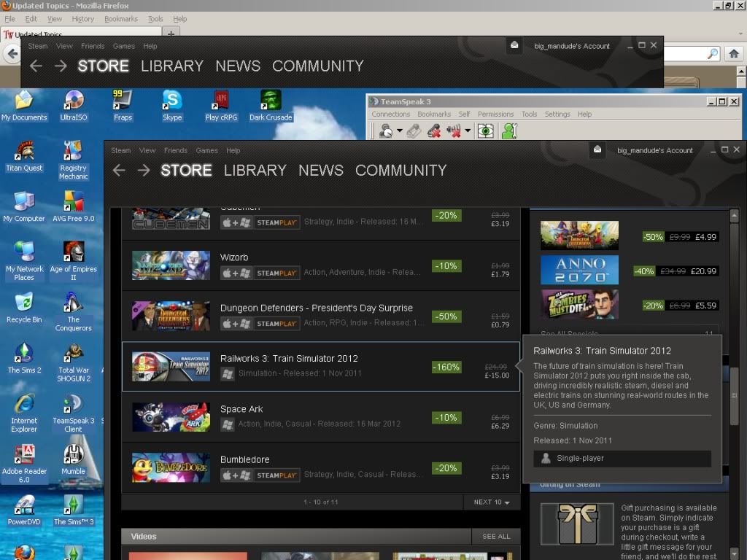747x560 pixels.
Task: Toggle away status in TeamSpeak toolbar
Action: tap(387, 131)
